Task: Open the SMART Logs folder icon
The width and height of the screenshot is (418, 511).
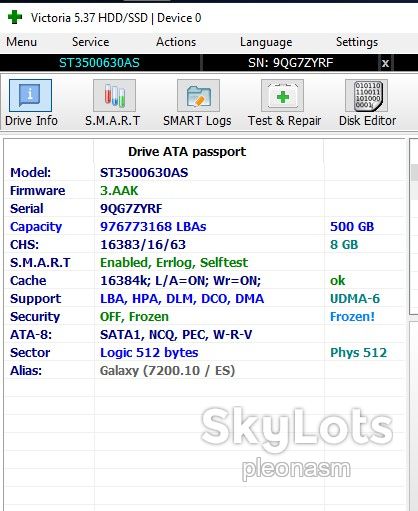Action: click(x=198, y=95)
